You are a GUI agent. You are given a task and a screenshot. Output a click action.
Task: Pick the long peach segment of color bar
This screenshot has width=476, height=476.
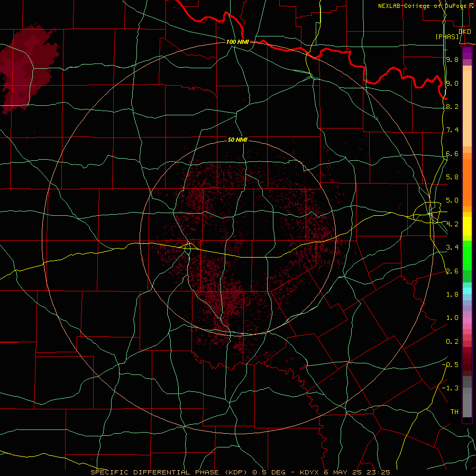tap(467, 108)
